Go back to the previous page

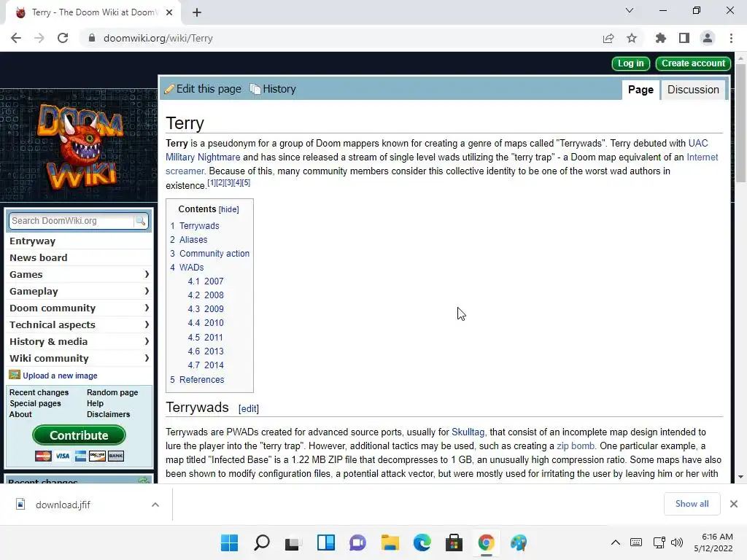tap(16, 38)
